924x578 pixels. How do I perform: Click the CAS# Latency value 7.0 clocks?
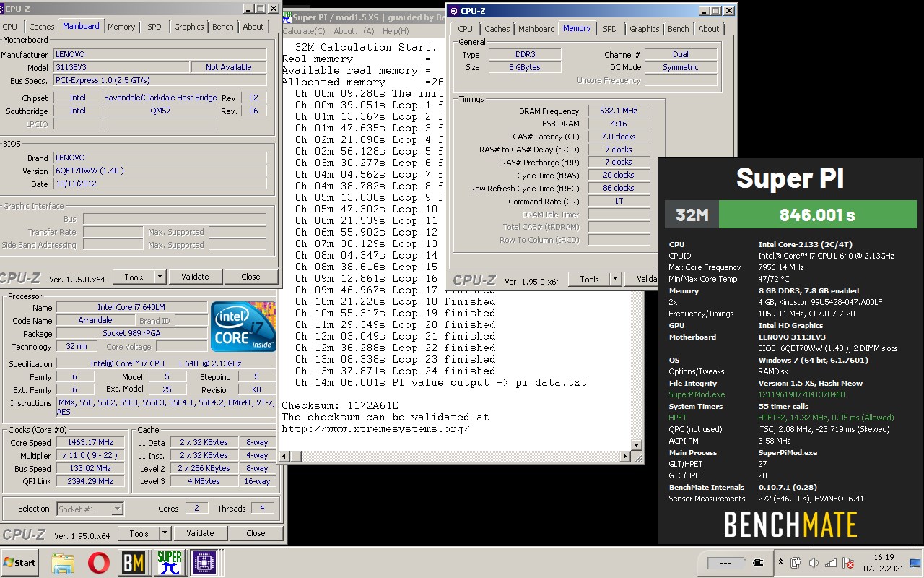[619, 137]
